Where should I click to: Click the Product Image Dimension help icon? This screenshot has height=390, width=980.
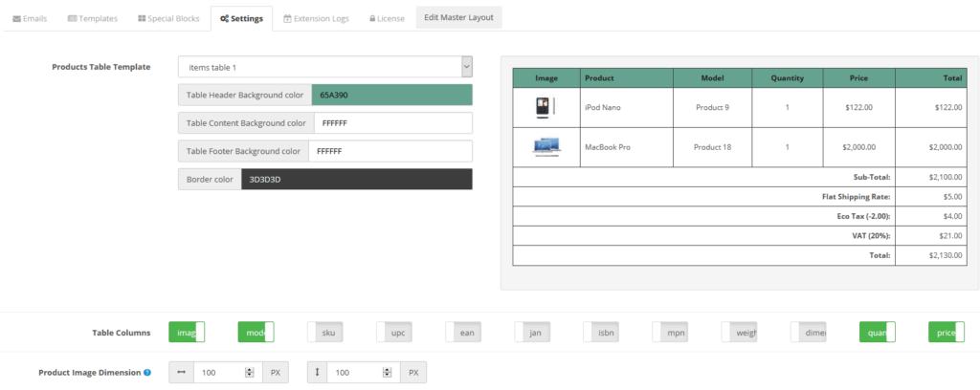[147, 373]
